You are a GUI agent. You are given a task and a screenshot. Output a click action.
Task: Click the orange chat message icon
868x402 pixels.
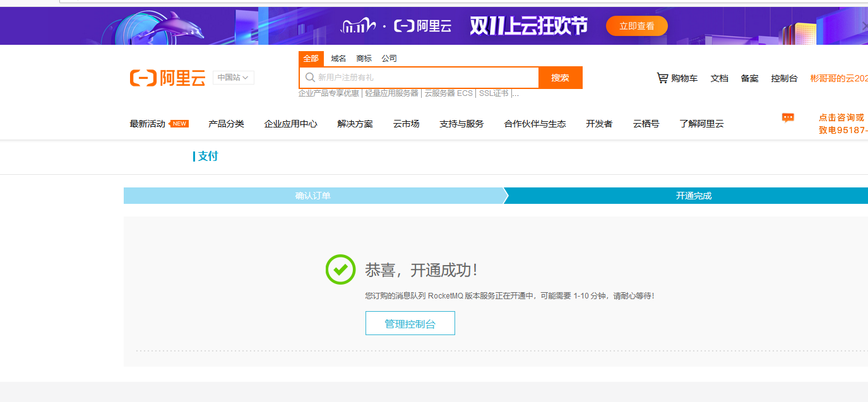(788, 117)
